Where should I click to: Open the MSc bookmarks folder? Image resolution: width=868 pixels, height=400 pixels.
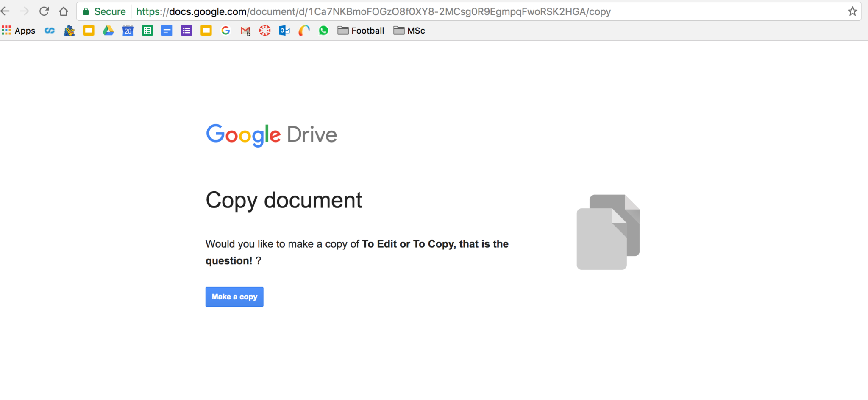click(x=409, y=31)
